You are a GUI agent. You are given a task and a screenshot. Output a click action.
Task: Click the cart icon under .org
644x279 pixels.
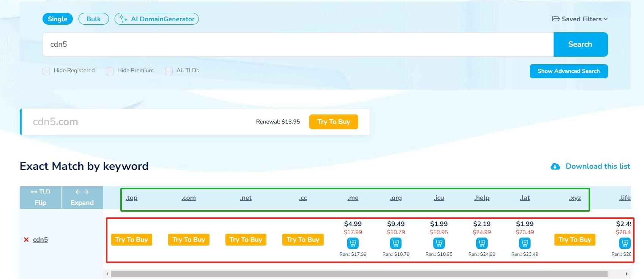point(396,243)
